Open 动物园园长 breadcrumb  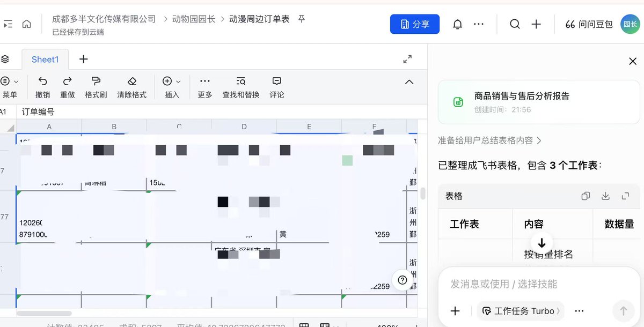(x=194, y=19)
